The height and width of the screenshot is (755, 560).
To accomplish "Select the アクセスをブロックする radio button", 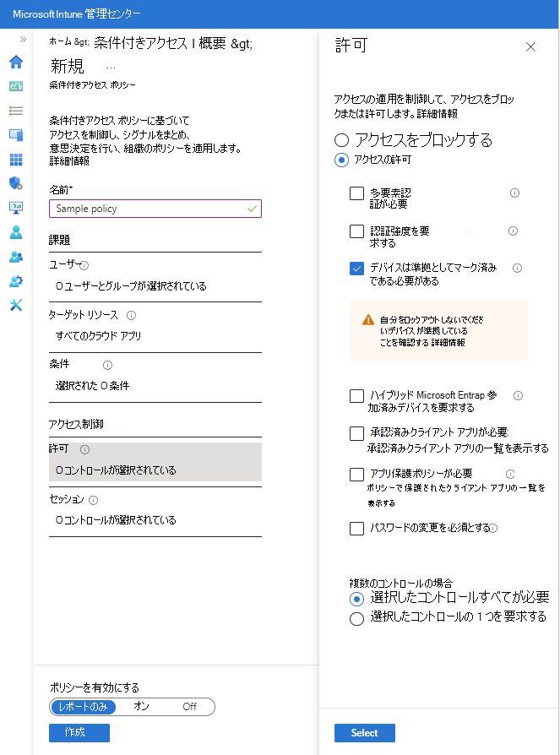I will click(341, 140).
